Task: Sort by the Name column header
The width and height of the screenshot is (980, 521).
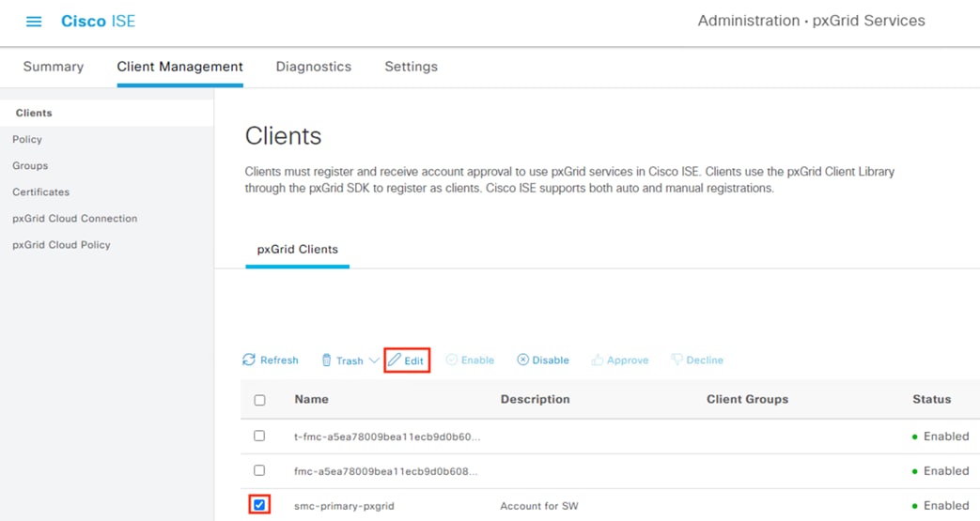Action: click(x=311, y=399)
